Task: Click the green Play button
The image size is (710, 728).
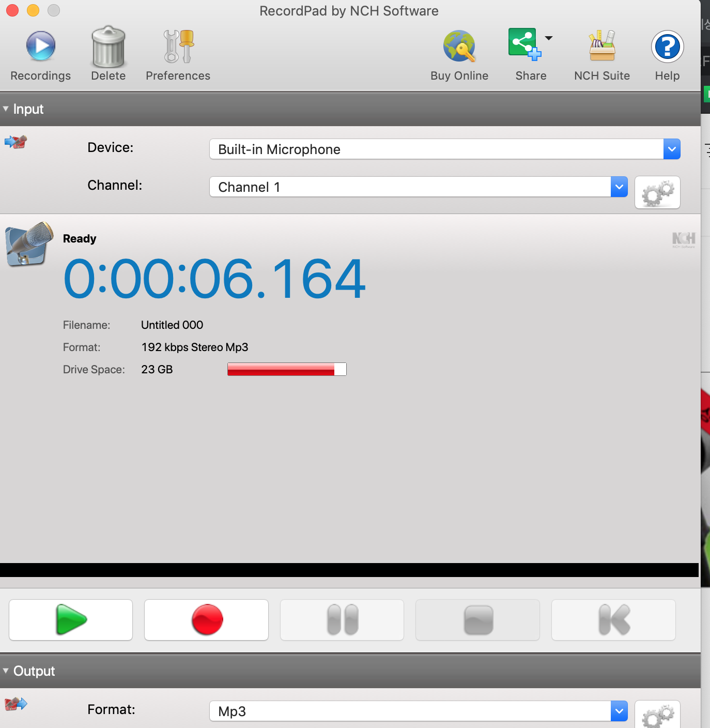Action: click(71, 620)
